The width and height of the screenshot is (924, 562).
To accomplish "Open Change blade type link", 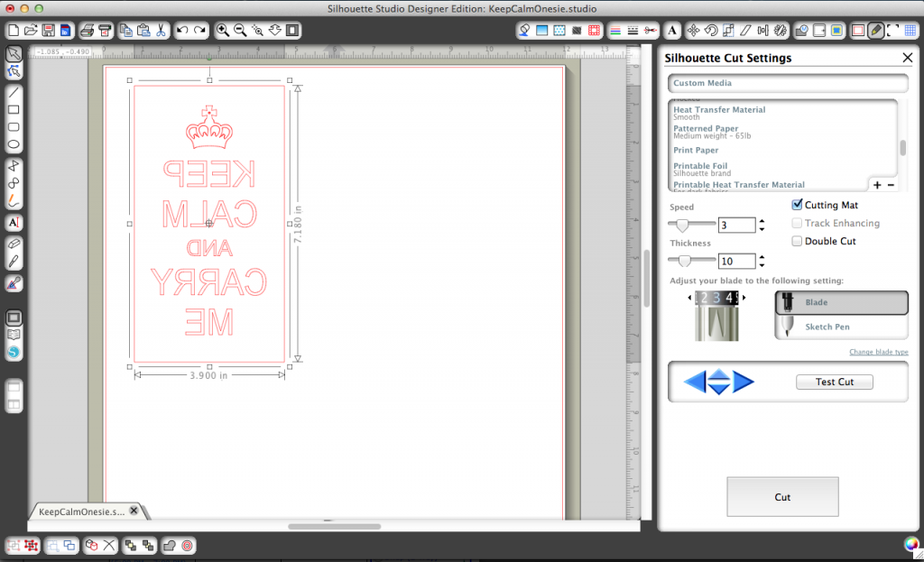I will click(x=879, y=352).
